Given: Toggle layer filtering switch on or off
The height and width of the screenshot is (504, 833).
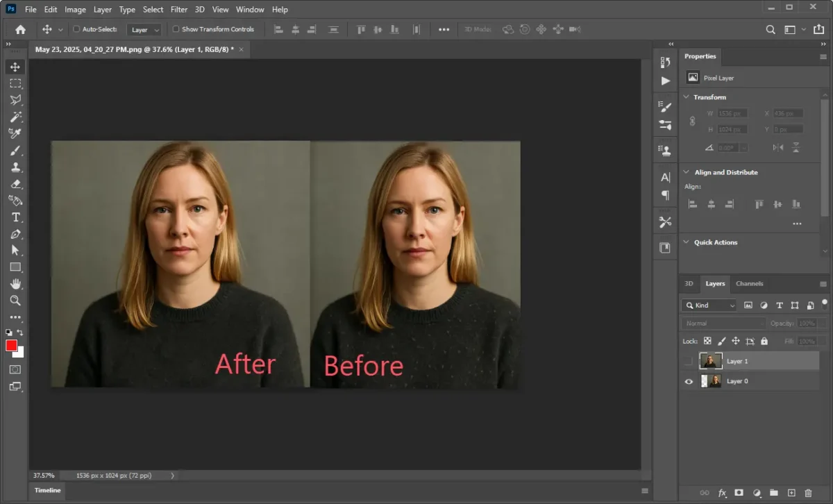Looking at the screenshot, I should pos(824,303).
